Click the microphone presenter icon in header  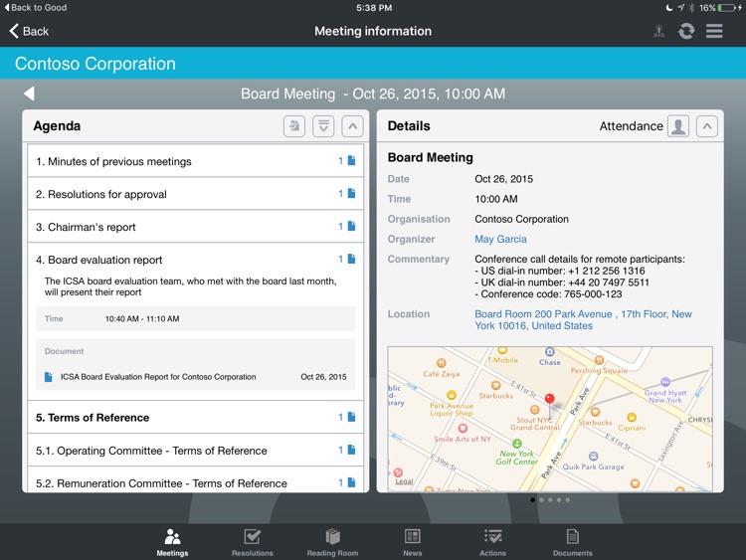[658, 32]
